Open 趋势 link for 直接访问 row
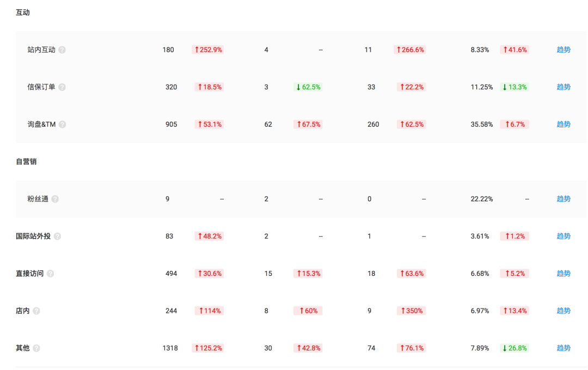 pos(563,274)
